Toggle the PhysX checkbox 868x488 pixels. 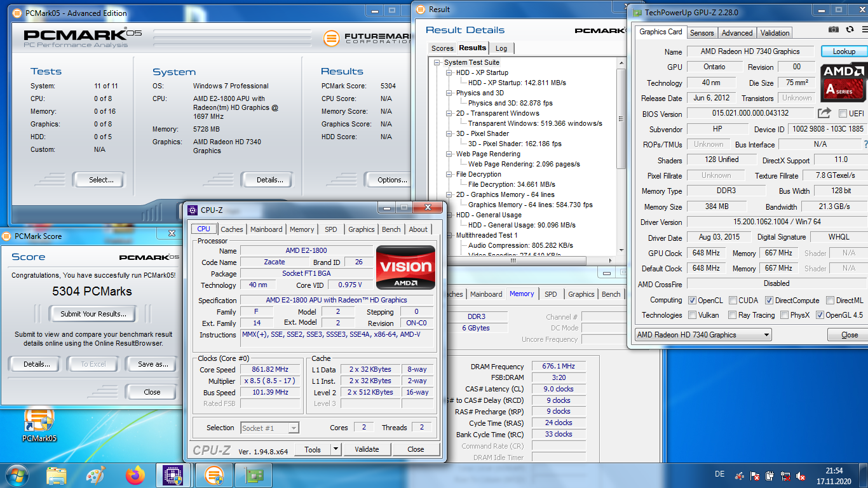coord(784,315)
